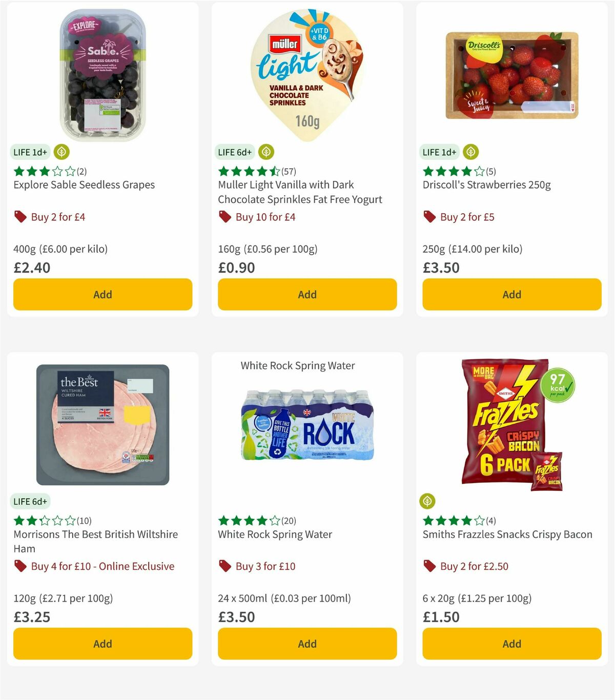Screen dimensions: 615x700
Task: Add Explore Sable Seedless Grapes to basket
Action: click(x=102, y=295)
